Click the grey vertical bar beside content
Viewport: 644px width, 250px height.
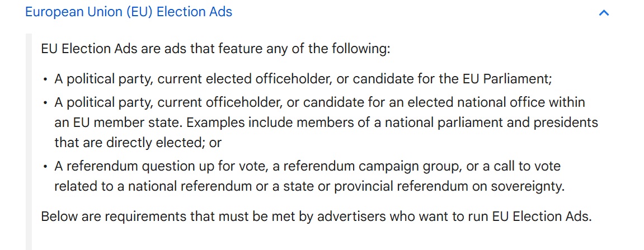(29, 141)
